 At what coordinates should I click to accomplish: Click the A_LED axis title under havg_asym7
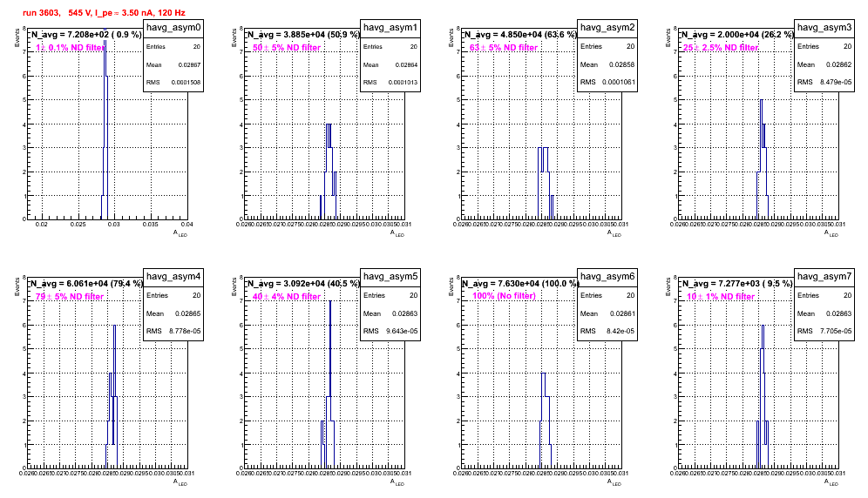coord(831,482)
